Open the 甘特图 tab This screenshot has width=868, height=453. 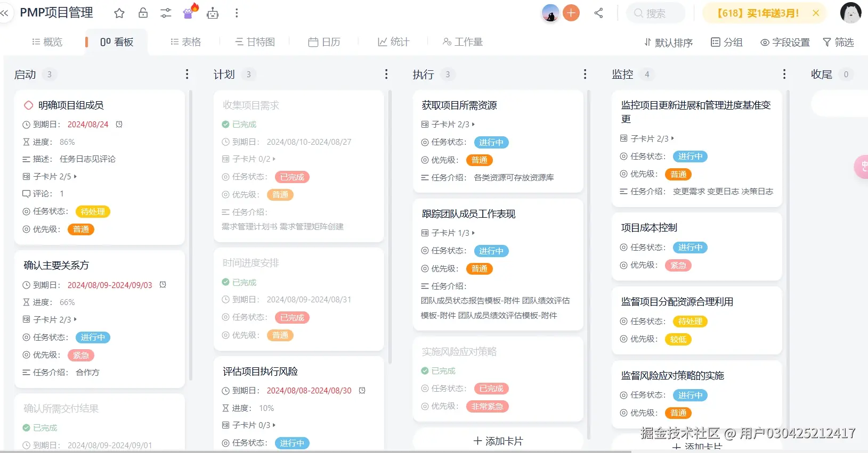pos(255,42)
